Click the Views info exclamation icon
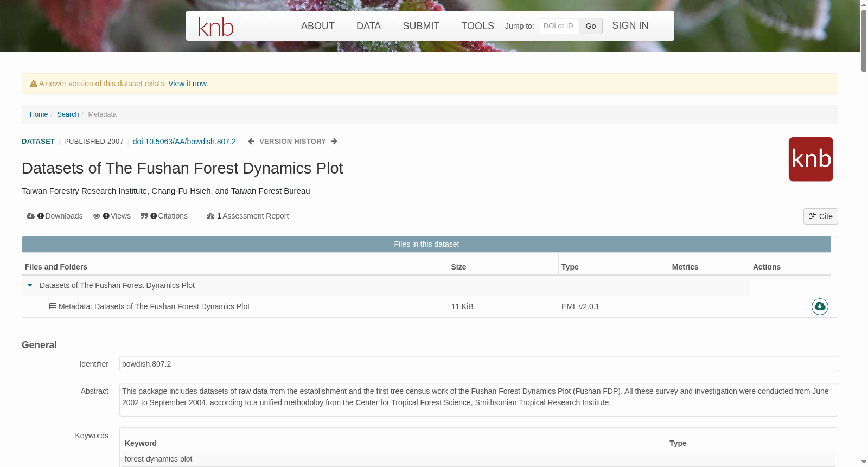The image size is (868, 467). click(106, 216)
